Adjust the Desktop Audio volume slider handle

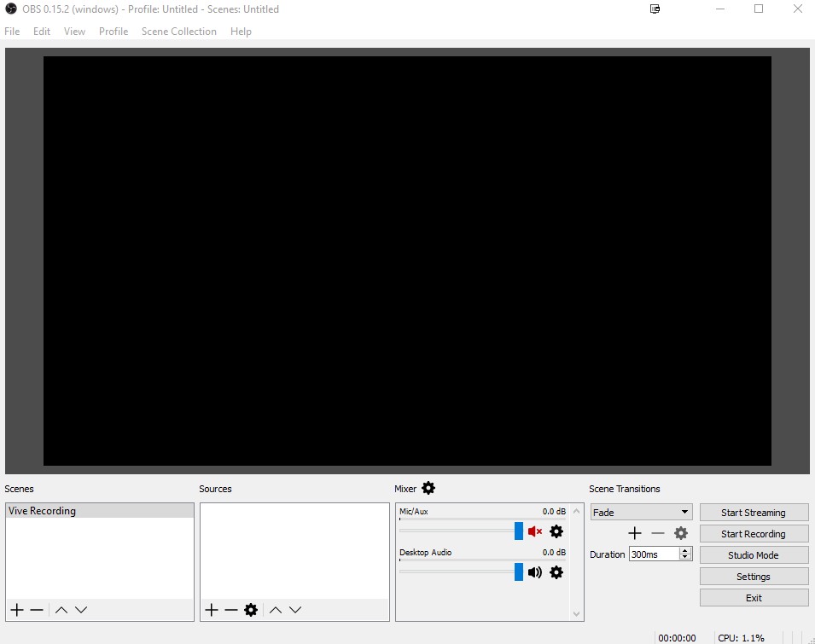[x=519, y=571]
